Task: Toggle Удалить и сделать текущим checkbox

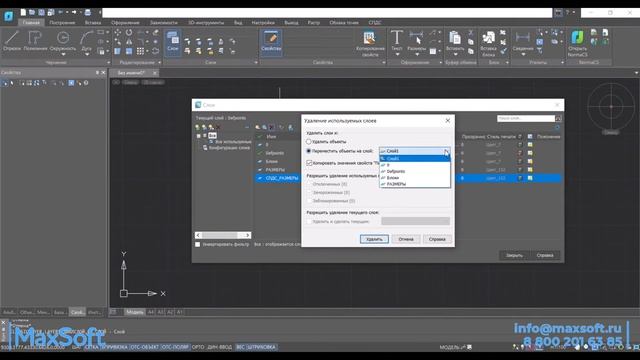Action: (309, 222)
